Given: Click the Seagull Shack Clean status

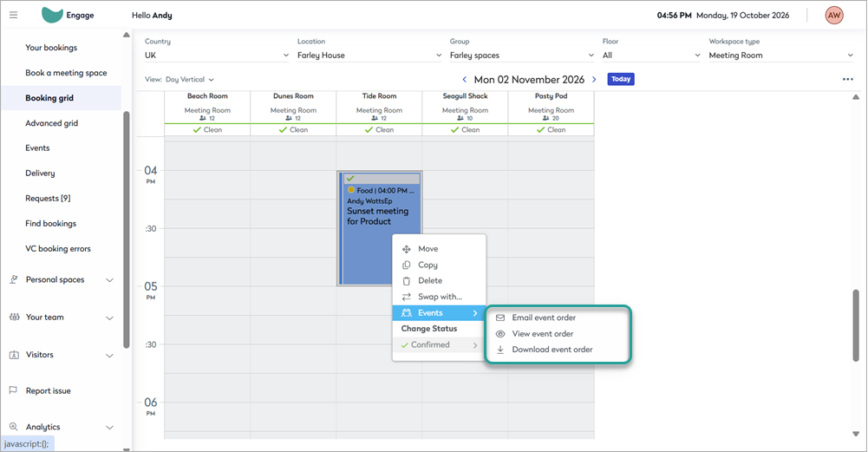Looking at the screenshot, I should point(465,129).
